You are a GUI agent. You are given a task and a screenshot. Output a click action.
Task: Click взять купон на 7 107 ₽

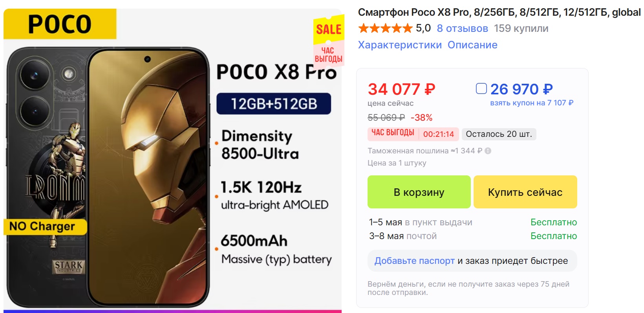tap(531, 103)
